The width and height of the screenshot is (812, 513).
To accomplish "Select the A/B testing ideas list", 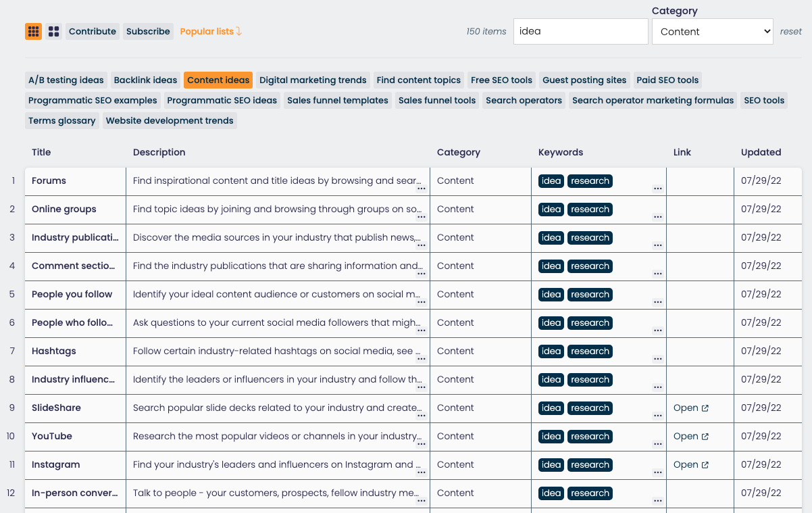I will click(66, 80).
